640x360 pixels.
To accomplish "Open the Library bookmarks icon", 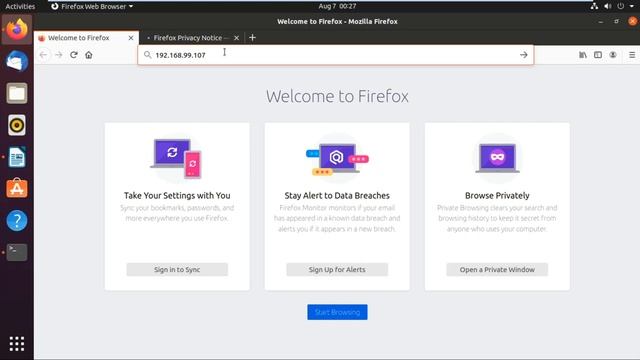I will 583,55.
